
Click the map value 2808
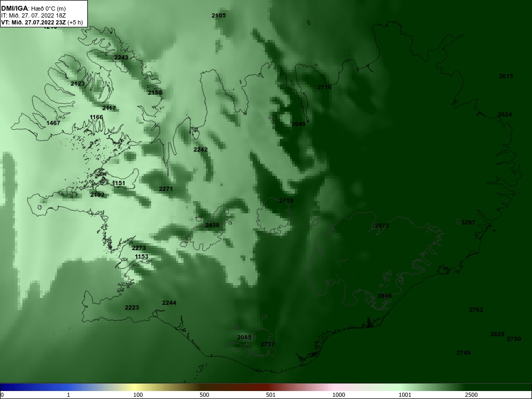[385, 296]
